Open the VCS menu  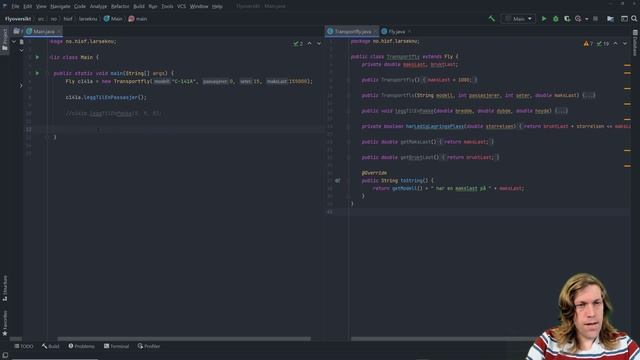(181, 6)
